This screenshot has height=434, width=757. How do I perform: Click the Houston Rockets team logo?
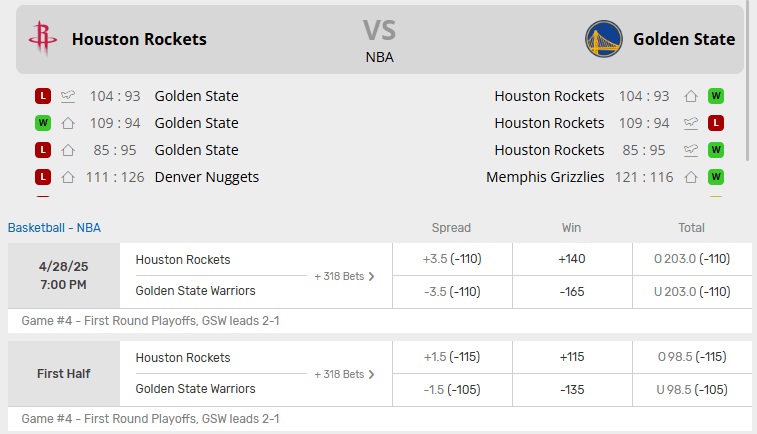pos(43,39)
